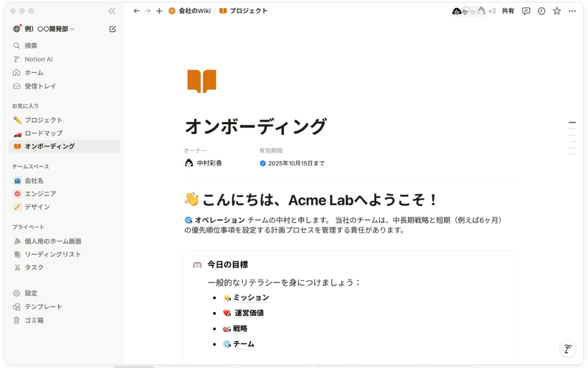588x368 pixels.
Task: Click the 会社名 teamspace building icon
Action: (x=17, y=181)
